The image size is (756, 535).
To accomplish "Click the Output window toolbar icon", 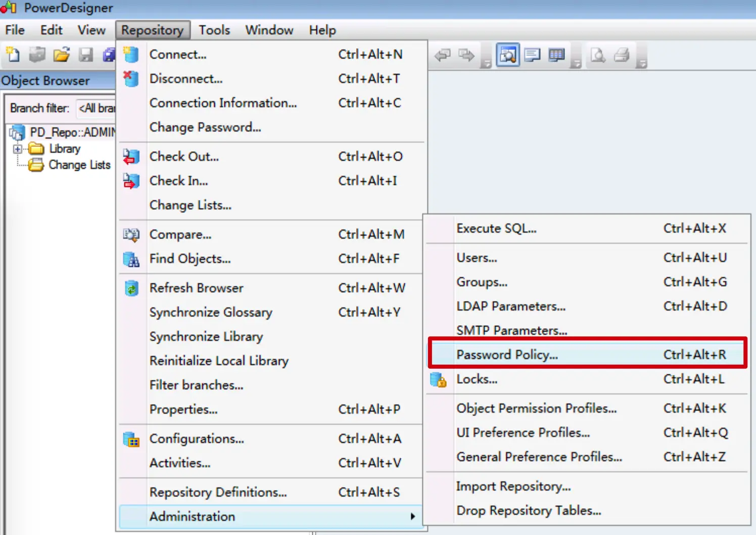I will coord(532,55).
